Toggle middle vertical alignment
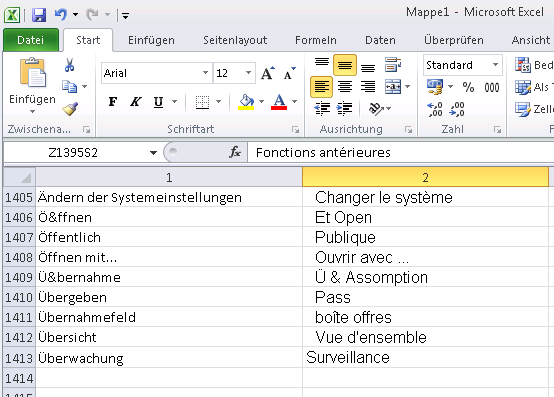Viewport: 554px width, 397px height. click(344, 65)
